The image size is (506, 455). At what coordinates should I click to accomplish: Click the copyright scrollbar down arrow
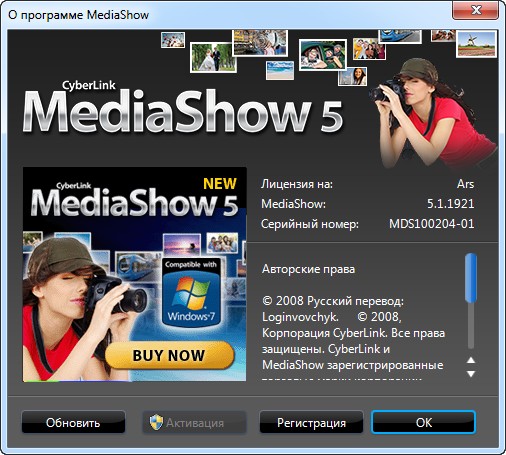471,374
